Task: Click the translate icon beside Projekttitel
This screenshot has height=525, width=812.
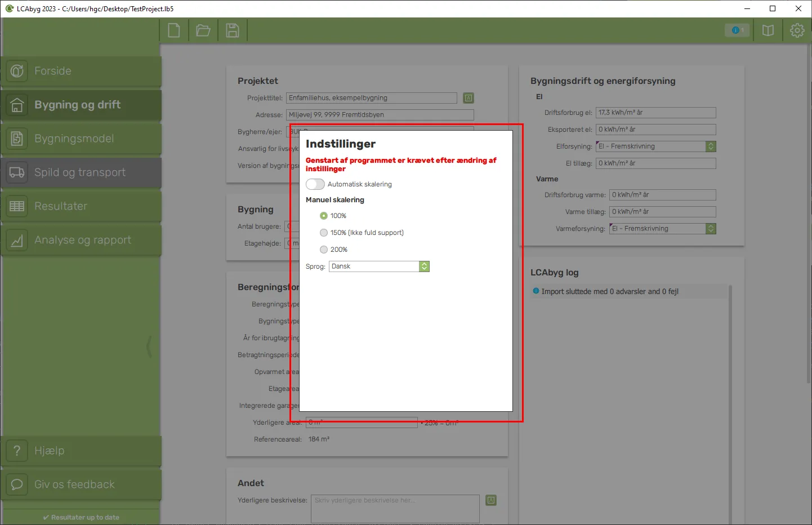Action: (x=469, y=98)
